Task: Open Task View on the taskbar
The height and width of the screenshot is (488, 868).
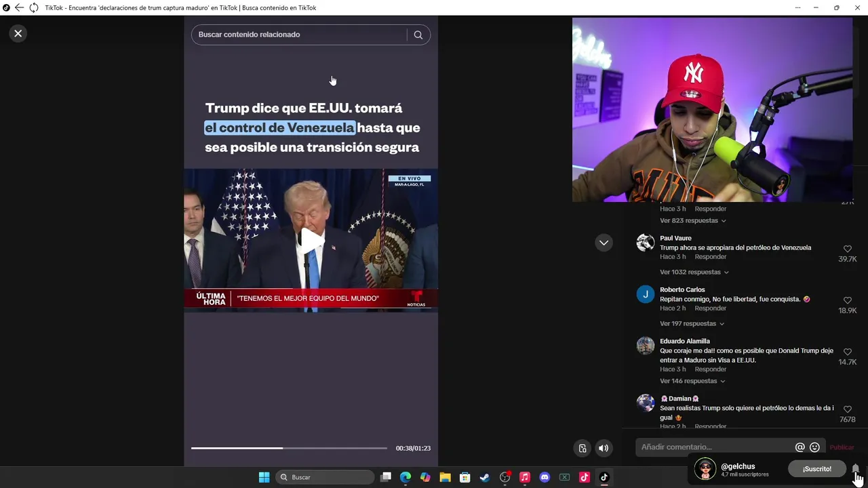Action: pyautogui.click(x=386, y=477)
